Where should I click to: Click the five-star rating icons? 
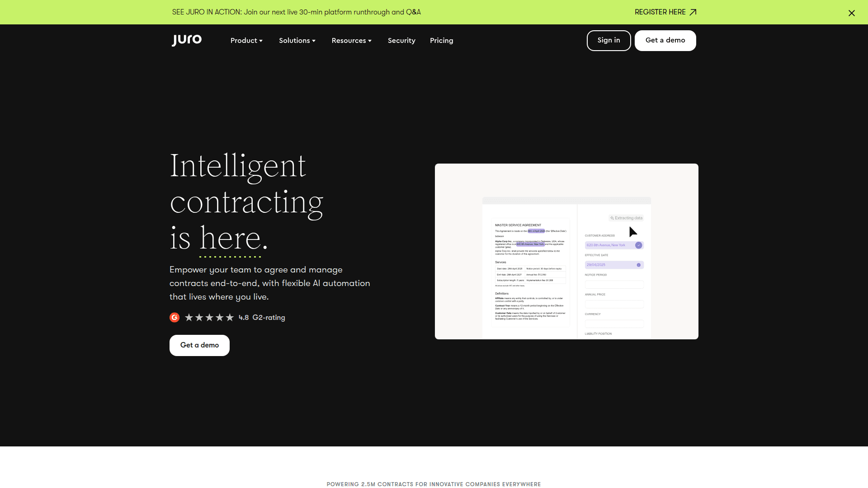(209, 318)
